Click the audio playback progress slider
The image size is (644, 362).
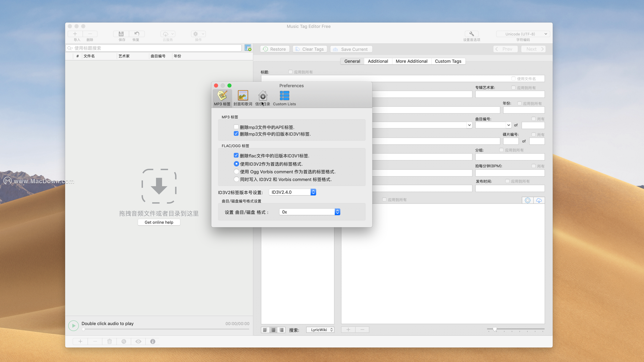pos(166,329)
